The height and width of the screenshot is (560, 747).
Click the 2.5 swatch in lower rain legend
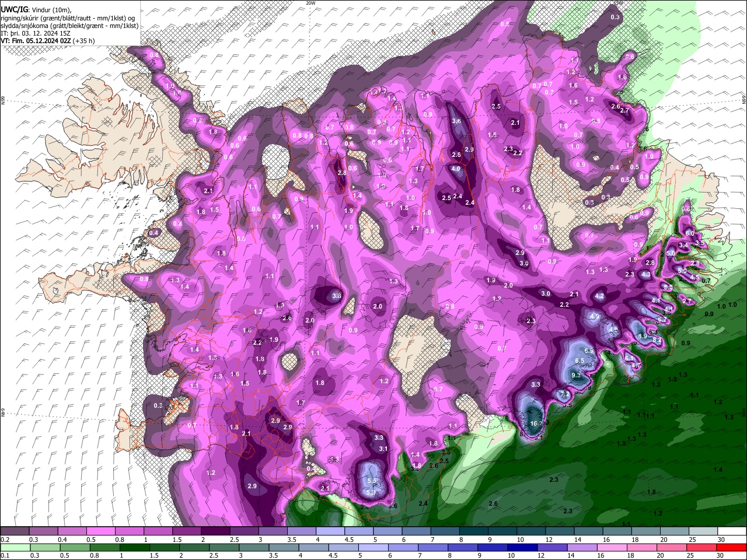[224, 547]
